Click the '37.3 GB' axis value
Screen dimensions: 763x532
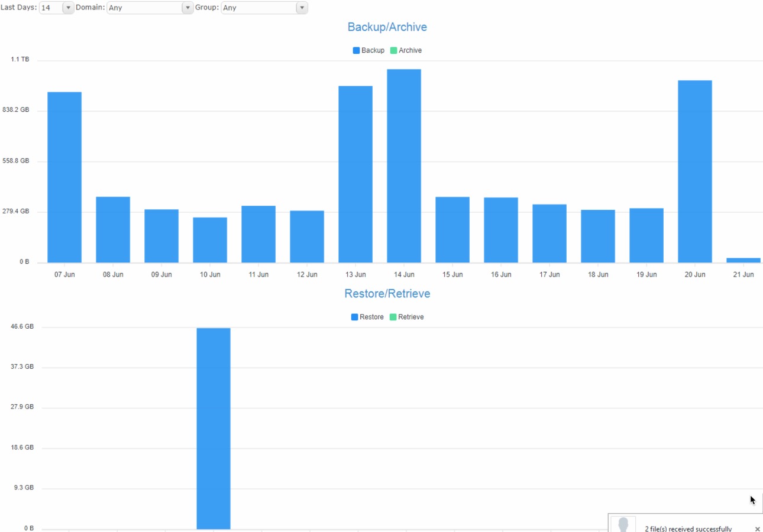22,366
